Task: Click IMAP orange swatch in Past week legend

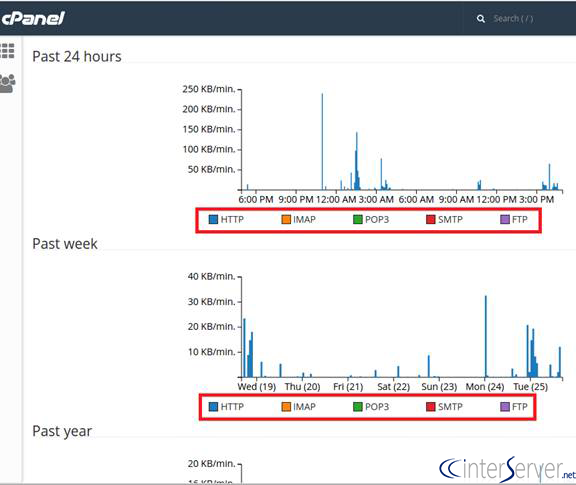Action: click(286, 407)
